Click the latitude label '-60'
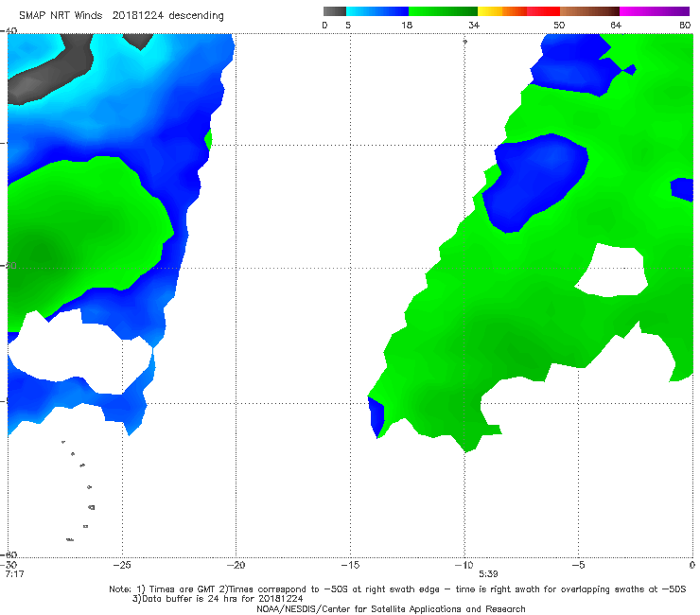Image resolution: width=700 pixels, height=615 pixels. coord(9,554)
